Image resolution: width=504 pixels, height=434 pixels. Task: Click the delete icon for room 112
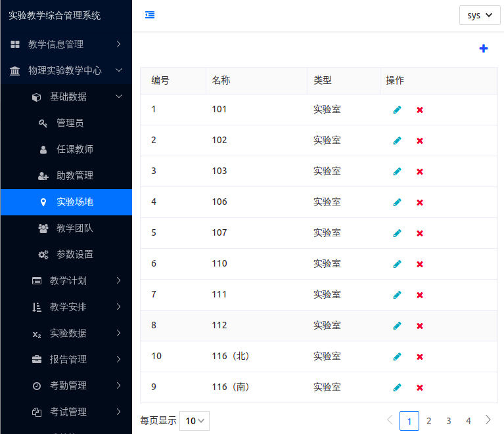pyautogui.click(x=420, y=326)
